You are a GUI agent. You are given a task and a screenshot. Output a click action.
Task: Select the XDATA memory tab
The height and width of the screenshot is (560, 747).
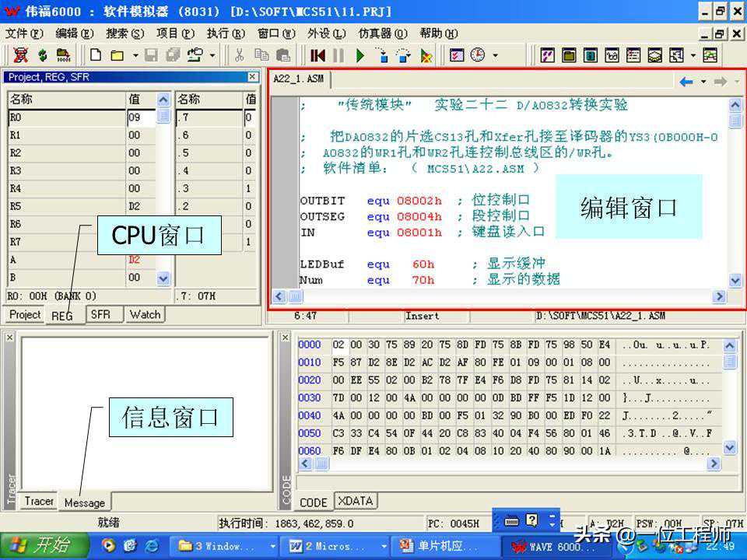point(356,502)
